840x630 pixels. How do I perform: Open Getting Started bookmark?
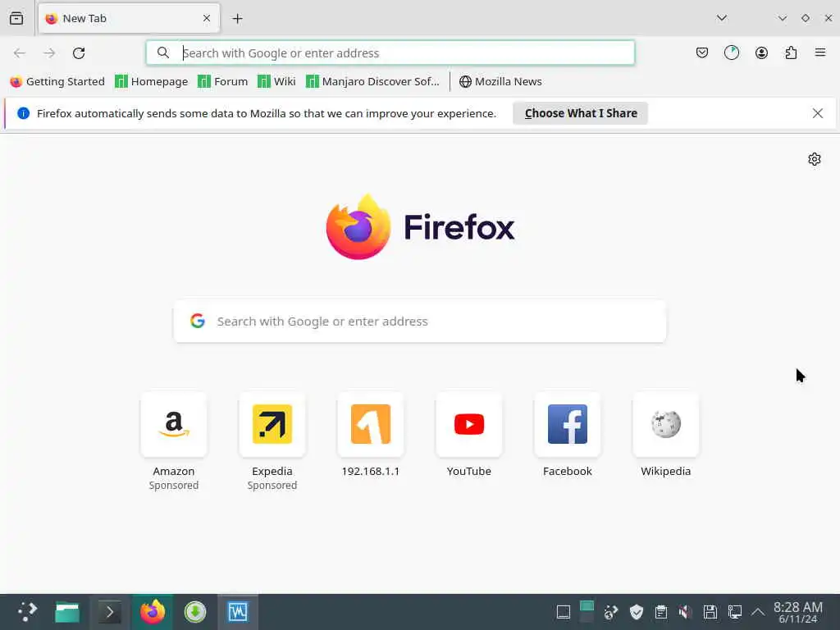tap(57, 81)
